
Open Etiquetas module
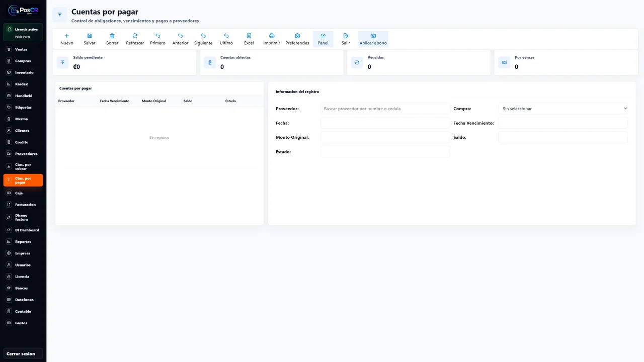pyautogui.click(x=23, y=107)
